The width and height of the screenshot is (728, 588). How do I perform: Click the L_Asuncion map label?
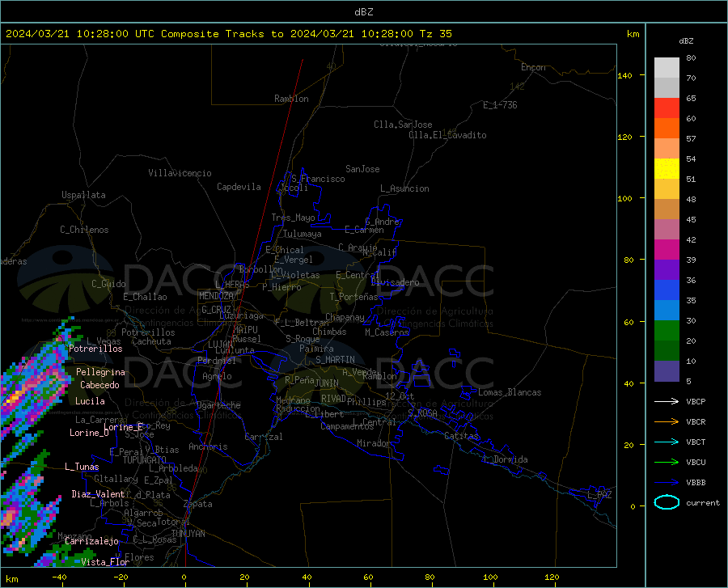point(404,188)
